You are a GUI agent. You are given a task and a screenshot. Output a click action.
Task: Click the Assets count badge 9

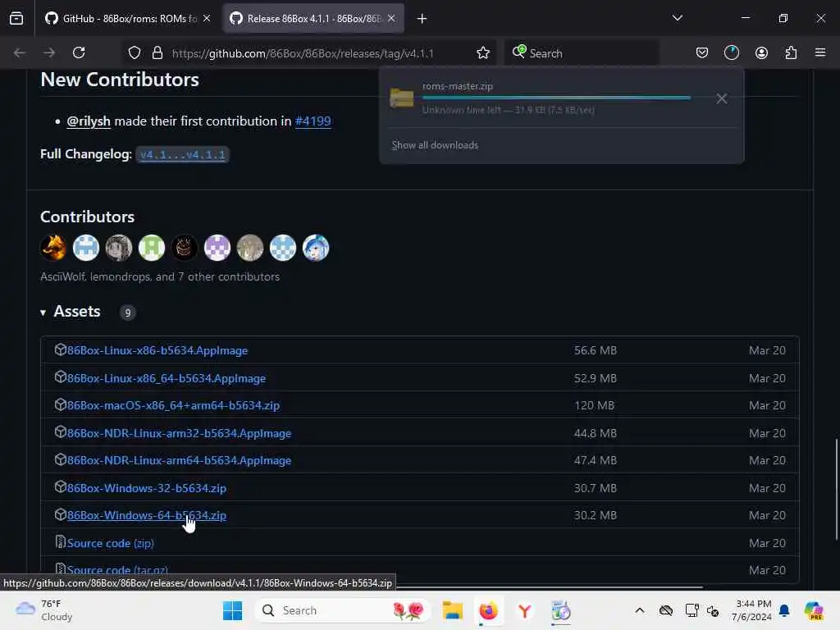point(127,313)
